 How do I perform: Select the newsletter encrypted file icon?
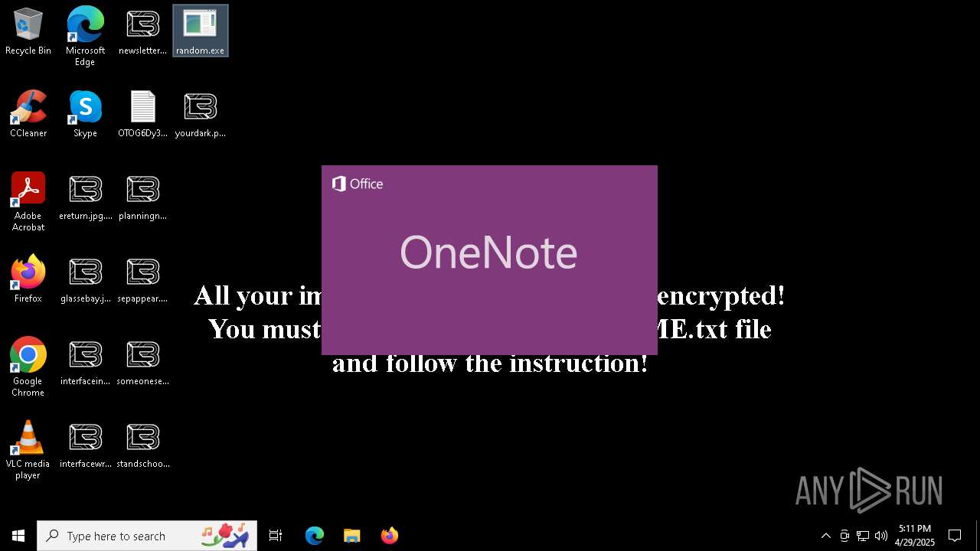142,31
